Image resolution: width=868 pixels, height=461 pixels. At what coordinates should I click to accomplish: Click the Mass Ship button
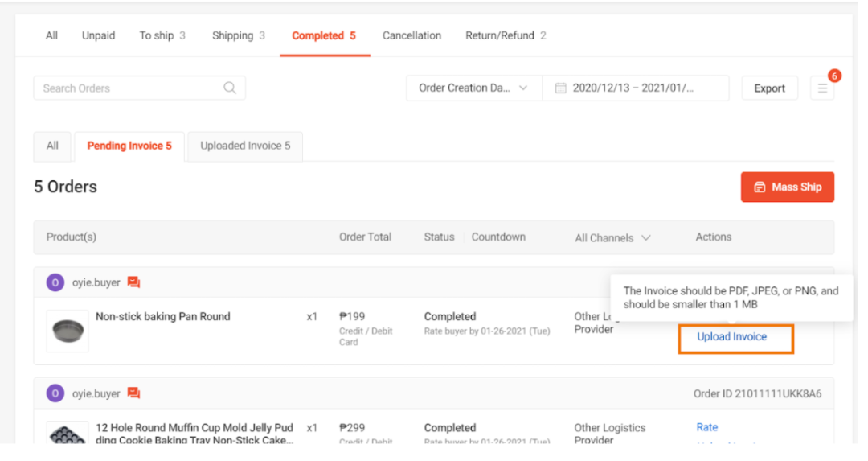[787, 187]
